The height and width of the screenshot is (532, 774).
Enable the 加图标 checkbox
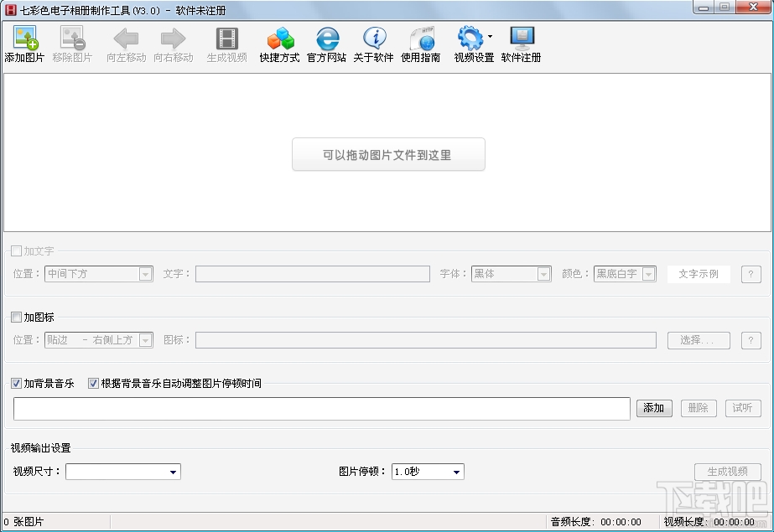(x=16, y=317)
